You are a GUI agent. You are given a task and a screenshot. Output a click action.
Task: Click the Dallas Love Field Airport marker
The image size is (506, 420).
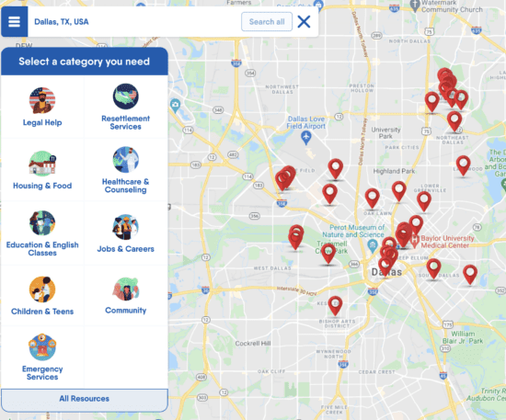(306, 138)
